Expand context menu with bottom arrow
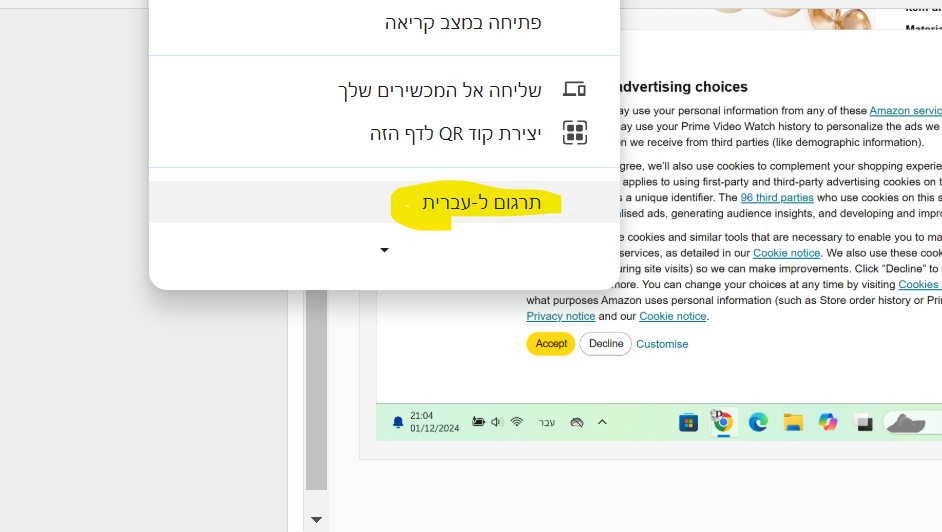The width and height of the screenshot is (942, 532). pyautogui.click(x=384, y=250)
